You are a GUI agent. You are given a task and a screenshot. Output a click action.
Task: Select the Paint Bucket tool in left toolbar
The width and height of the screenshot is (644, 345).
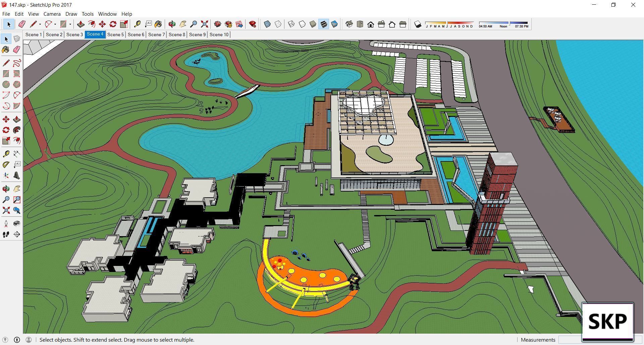(6, 50)
